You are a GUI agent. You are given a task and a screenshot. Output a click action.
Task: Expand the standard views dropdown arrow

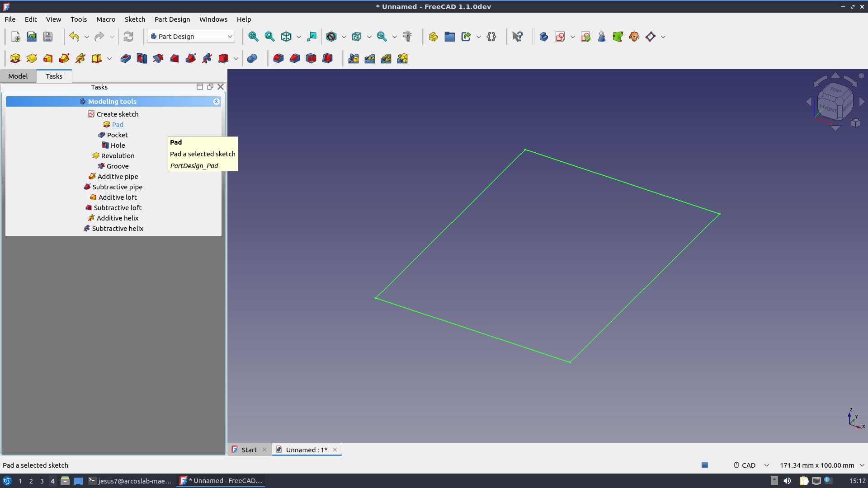tap(298, 37)
